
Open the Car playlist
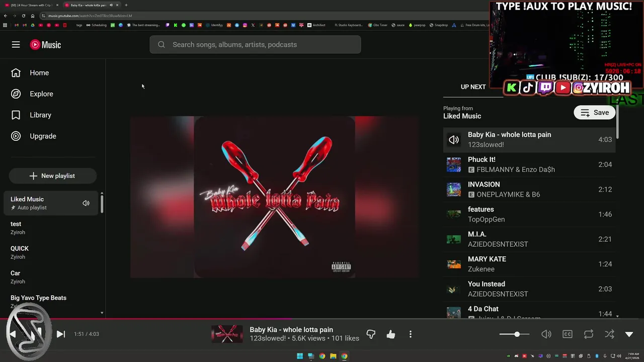[50, 277]
